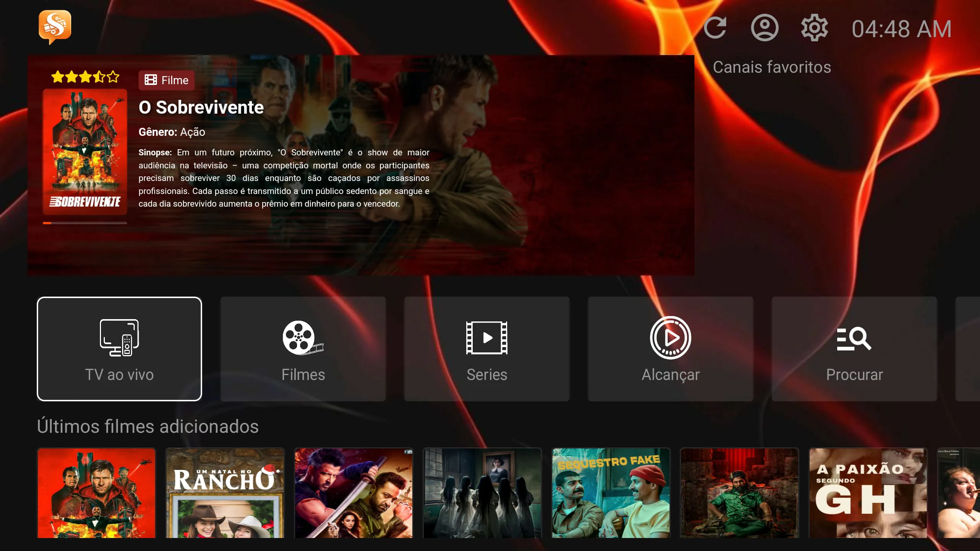Select first Sobrevivente thumbnail in latest movies

[96, 493]
